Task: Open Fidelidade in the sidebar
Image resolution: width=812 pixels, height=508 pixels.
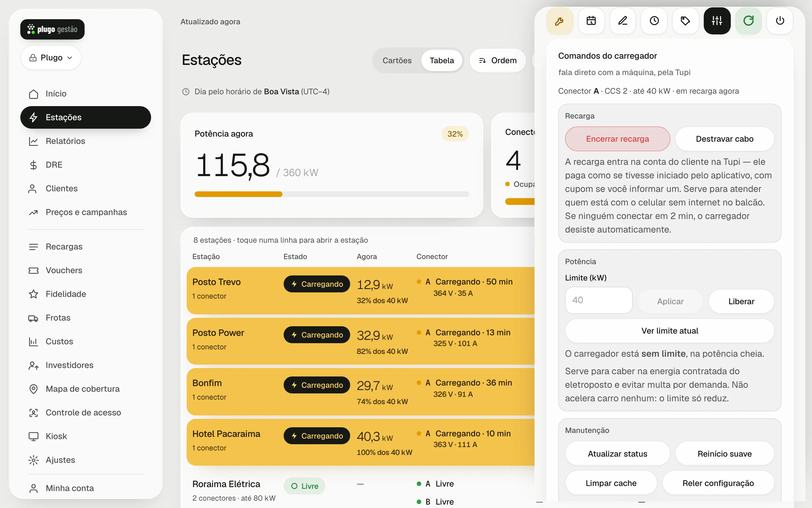Action: 85,294
